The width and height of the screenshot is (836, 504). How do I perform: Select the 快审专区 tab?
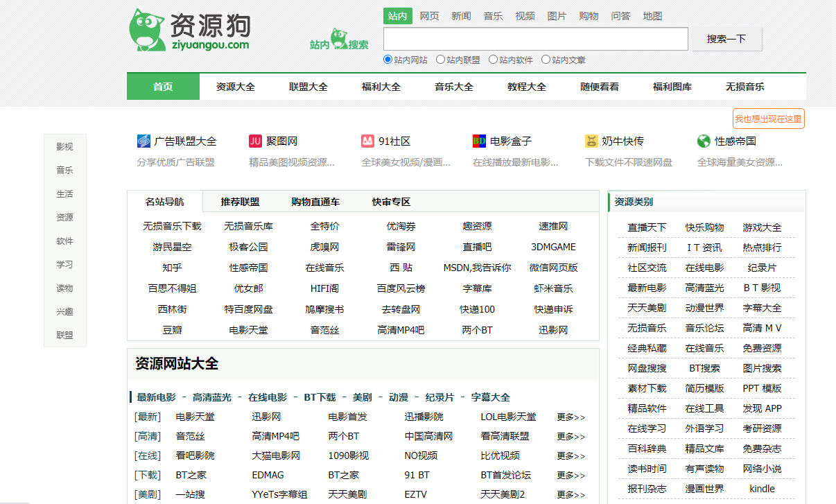click(x=391, y=202)
